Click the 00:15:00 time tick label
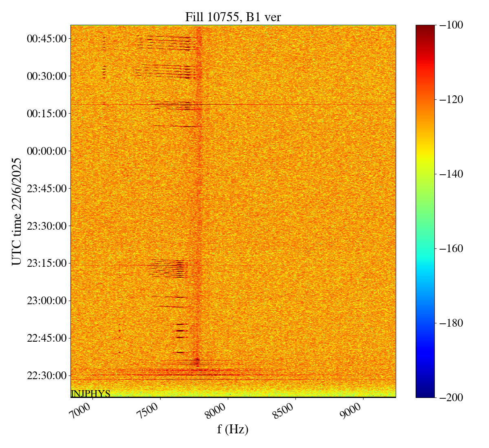Screen dimensions: 489x448 pos(46,114)
